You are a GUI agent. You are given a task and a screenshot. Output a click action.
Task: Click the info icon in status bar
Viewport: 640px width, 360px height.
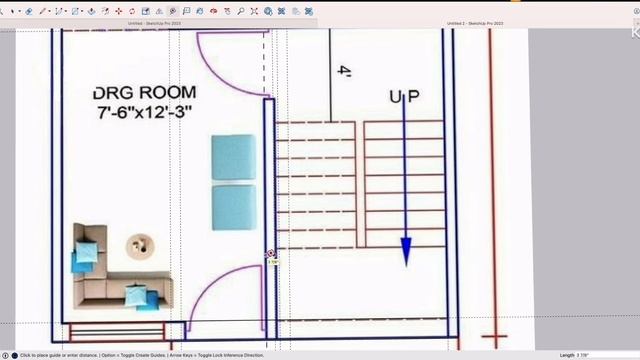5,356
